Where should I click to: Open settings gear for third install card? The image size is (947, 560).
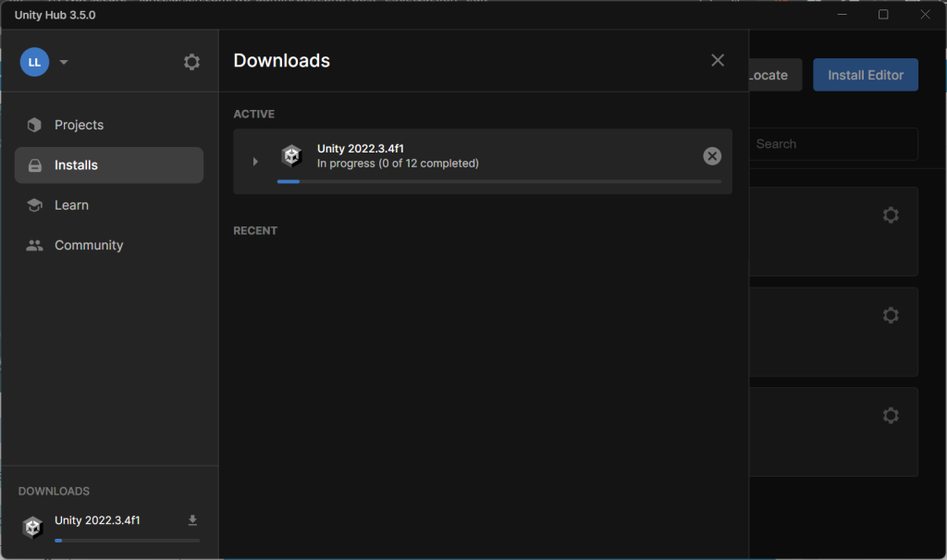coord(891,415)
